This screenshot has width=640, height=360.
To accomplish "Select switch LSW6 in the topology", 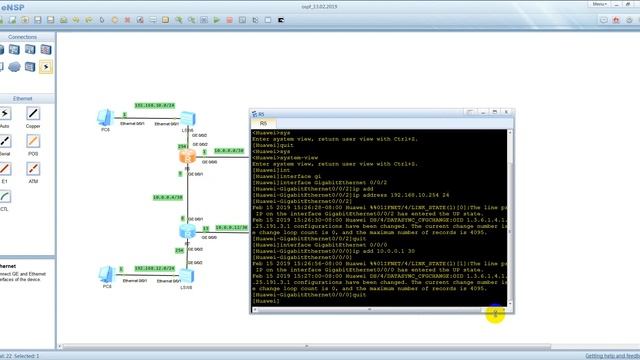I will 188,119.
